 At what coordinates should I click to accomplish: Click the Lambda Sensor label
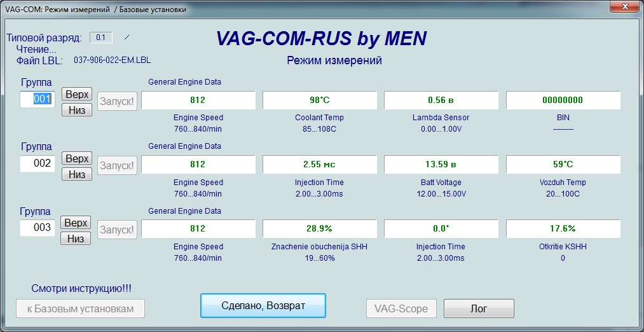pos(441,118)
